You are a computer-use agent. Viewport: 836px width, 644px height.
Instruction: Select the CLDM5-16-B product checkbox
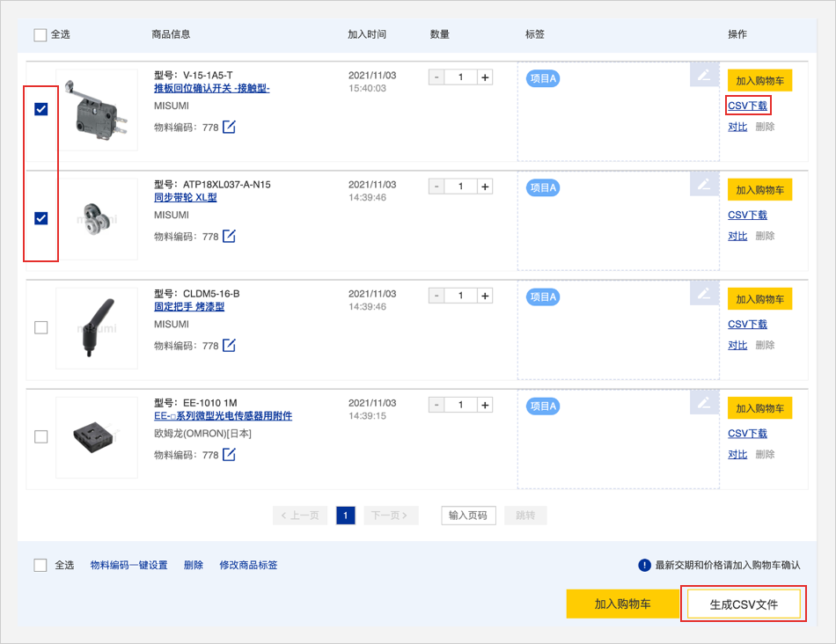[x=40, y=327]
